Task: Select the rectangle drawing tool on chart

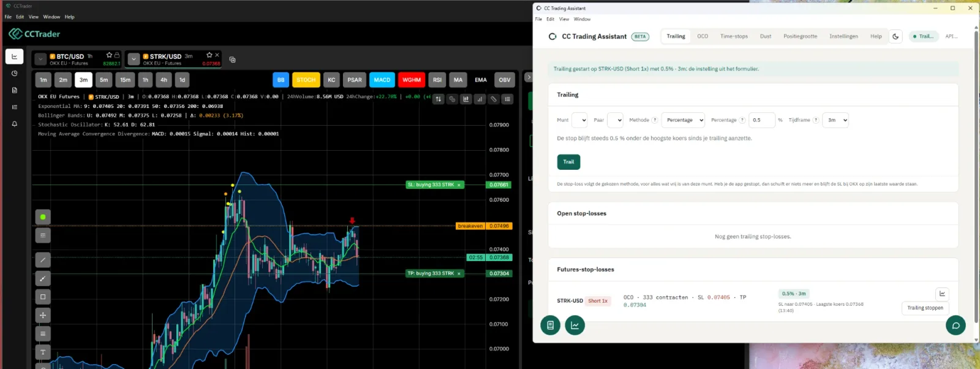Action: (x=43, y=297)
